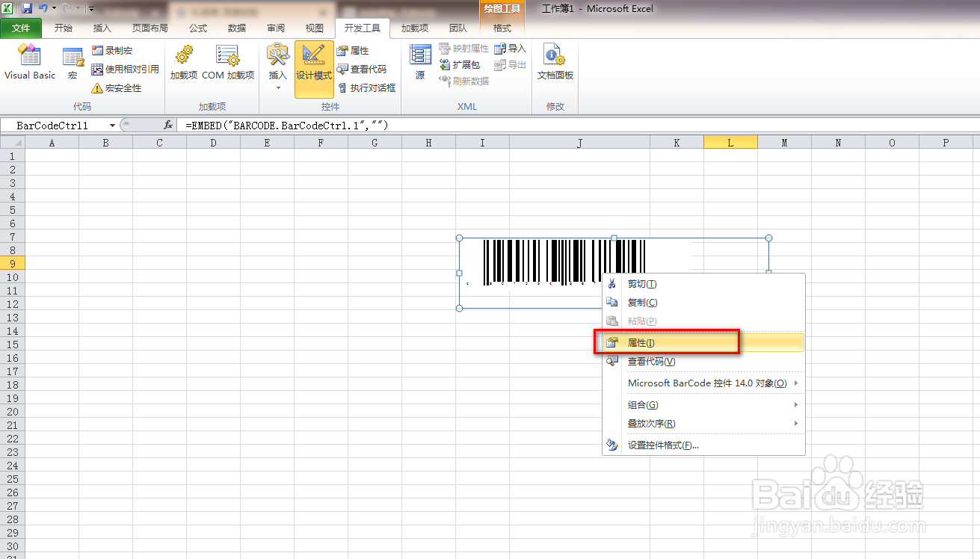
Task: Select row 15 header
Action: pos(13,345)
